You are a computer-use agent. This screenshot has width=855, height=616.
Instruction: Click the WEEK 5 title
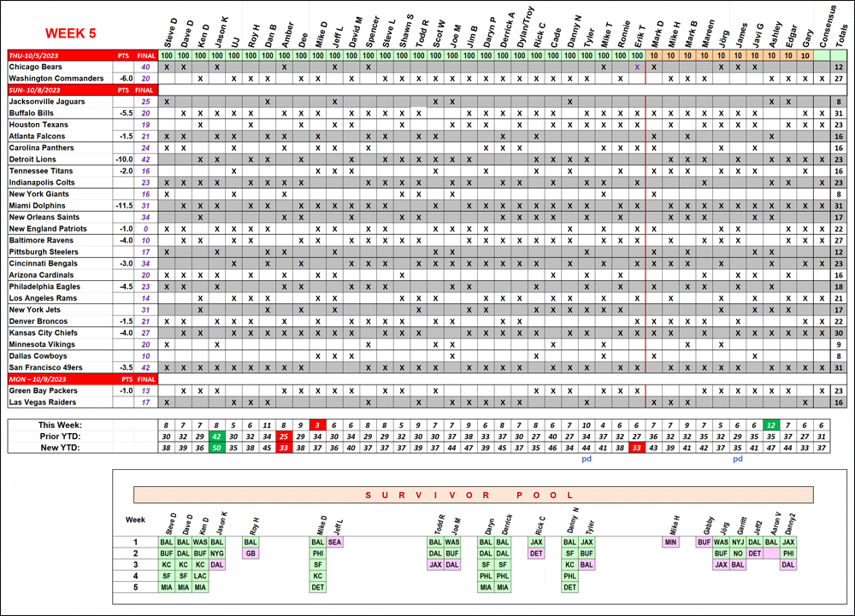click(70, 33)
